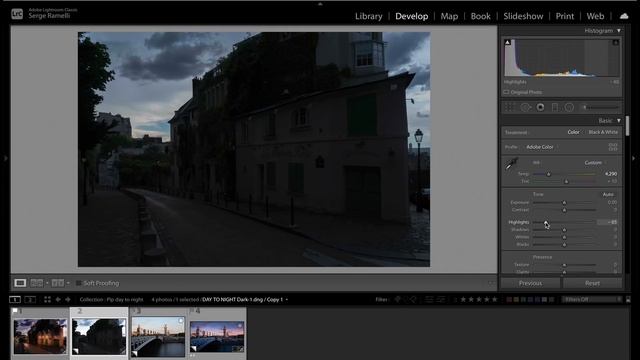The height and width of the screenshot is (360, 640).
Task: Go back with the left arrow
Action: 58,300
